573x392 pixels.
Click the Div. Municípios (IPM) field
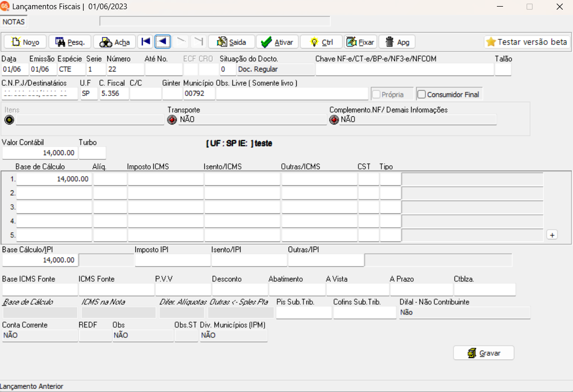(x=233, y=335)
